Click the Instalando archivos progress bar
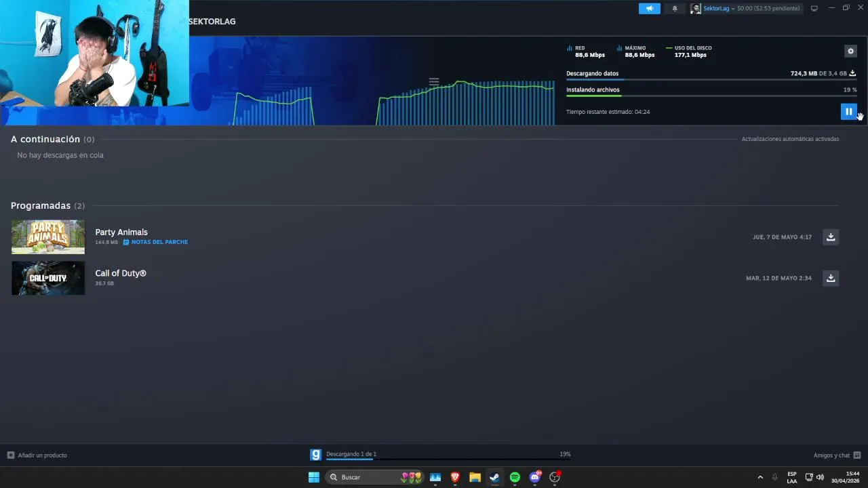The width and height of the screenshot is (868, 488). (711, 96)
